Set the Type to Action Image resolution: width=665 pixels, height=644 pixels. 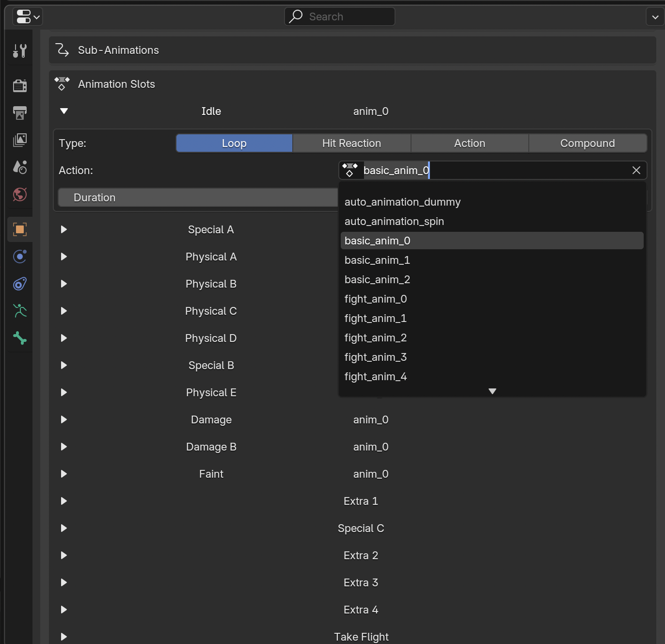pyautogui.click(x=470, y=143)
